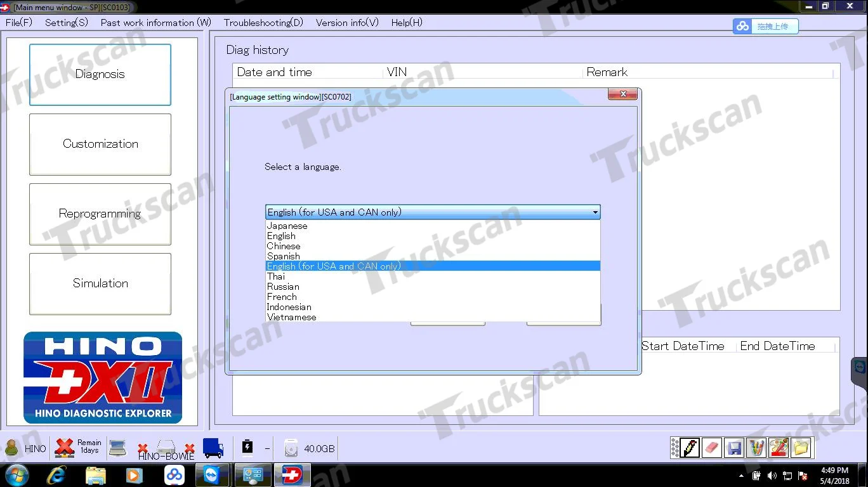
Task: Choose Indonesian from the language list
Action: click(433, 307)
